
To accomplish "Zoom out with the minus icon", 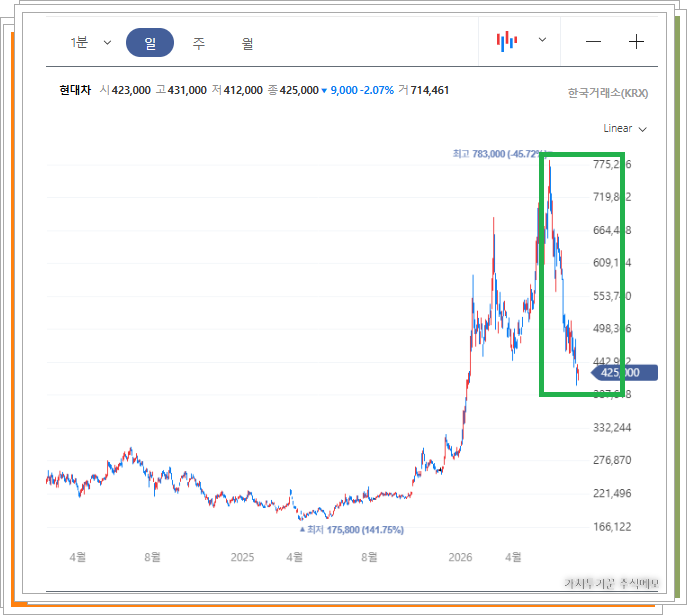I will tap(593, 42).
